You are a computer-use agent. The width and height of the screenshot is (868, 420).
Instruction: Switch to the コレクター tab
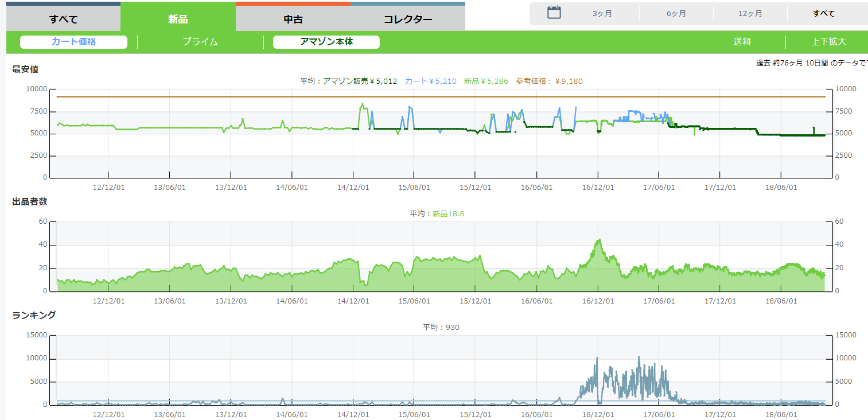[408, 18]
